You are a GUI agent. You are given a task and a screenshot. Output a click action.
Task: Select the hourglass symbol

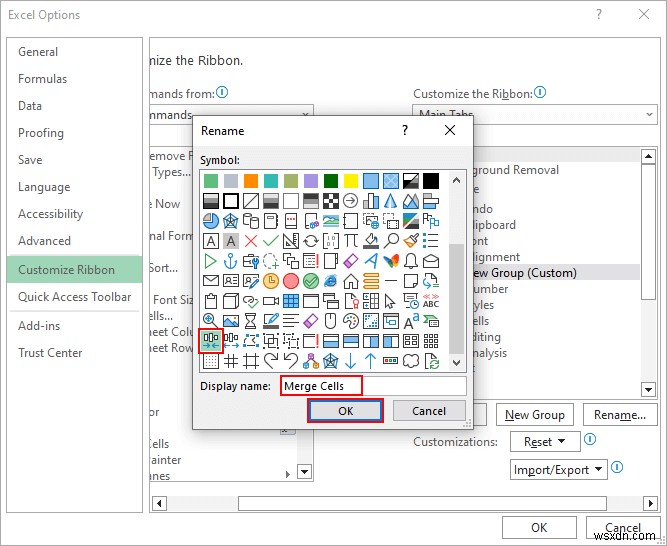tap(251, 321)
